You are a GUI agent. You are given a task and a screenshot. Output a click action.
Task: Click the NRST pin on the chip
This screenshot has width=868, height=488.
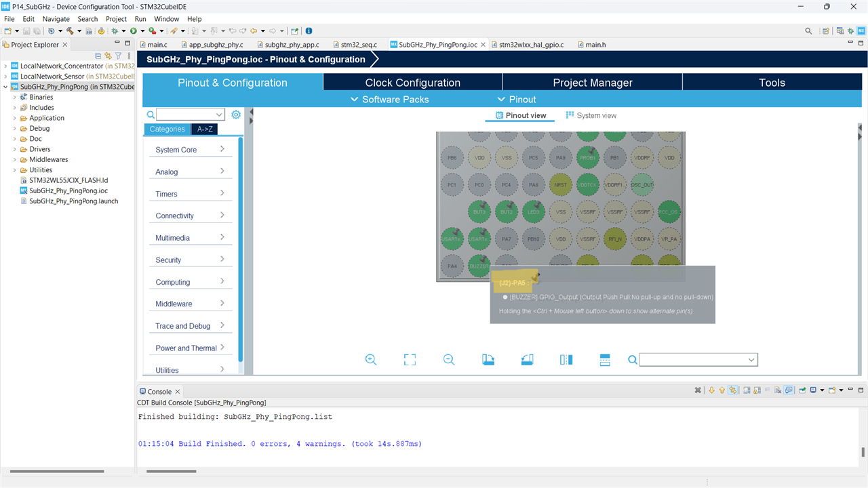coord(561,184)
